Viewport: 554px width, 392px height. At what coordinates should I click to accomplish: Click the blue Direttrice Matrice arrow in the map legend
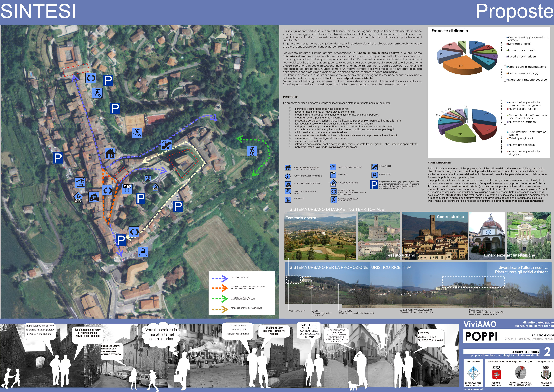(220, 279)
